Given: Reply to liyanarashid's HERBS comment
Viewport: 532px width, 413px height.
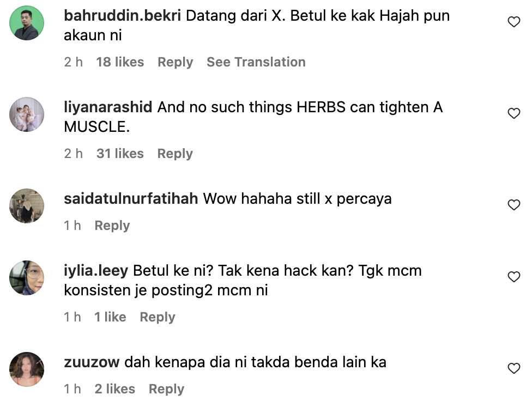Looking at the screenshot, I should coord(175,154).
